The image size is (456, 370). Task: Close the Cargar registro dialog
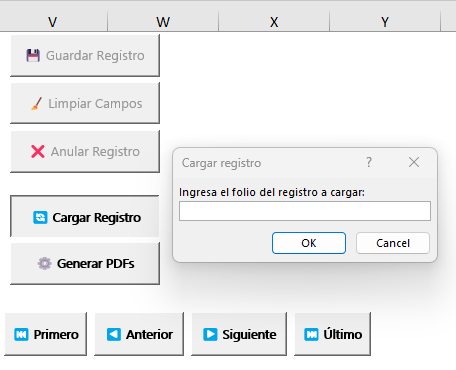point(414,162)
